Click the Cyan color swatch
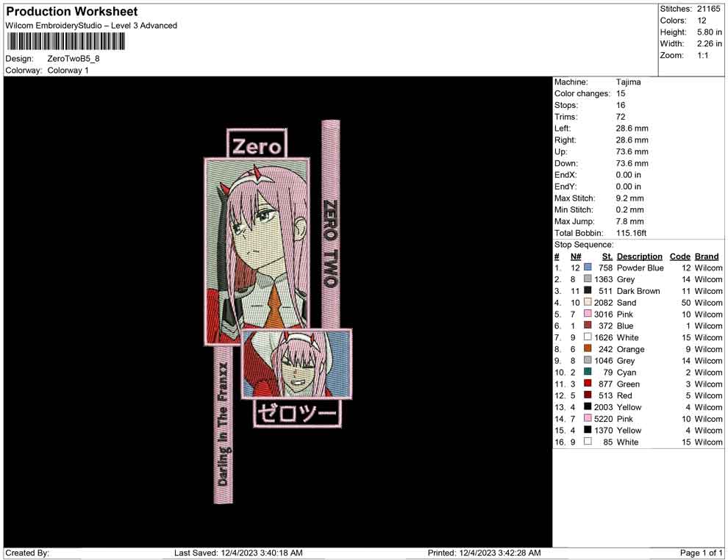This screenshot has height=560, width=728. pos(588,372)
